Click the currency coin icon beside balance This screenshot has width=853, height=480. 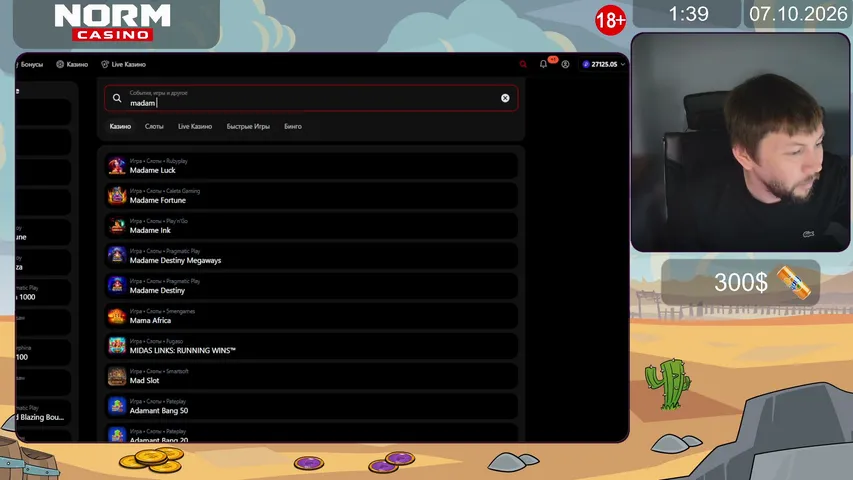coord(586,64)
